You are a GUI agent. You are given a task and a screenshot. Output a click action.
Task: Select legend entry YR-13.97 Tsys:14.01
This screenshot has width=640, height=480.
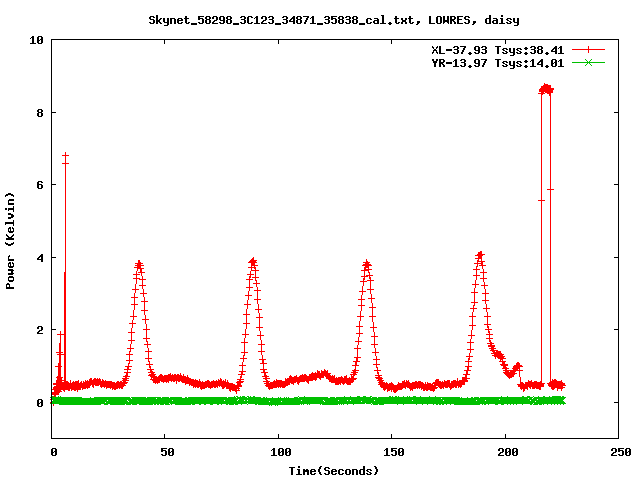[498, 63]
